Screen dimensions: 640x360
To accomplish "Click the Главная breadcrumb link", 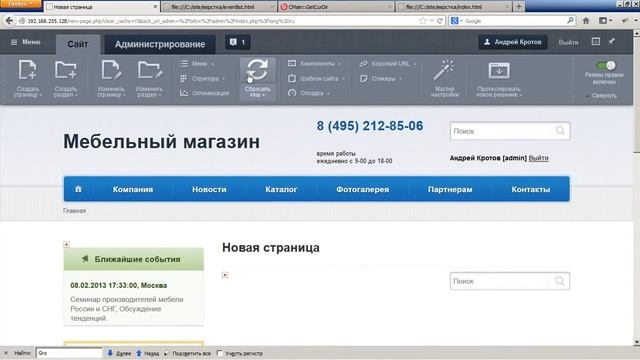I will point(74,211).
